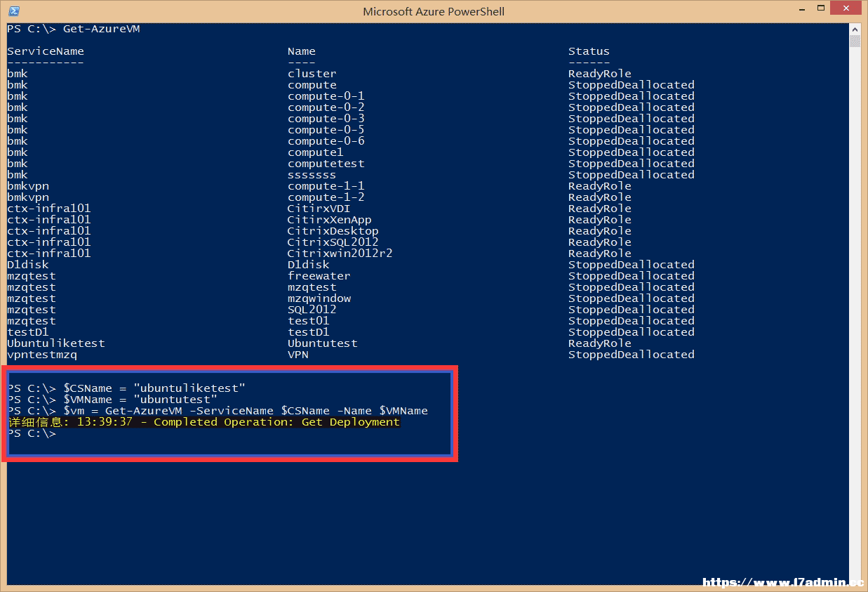The width and height of the screenshot is (868, 592).
Task: Click the VM name "CitirxXenApp"
Action: tap(330, 220)
